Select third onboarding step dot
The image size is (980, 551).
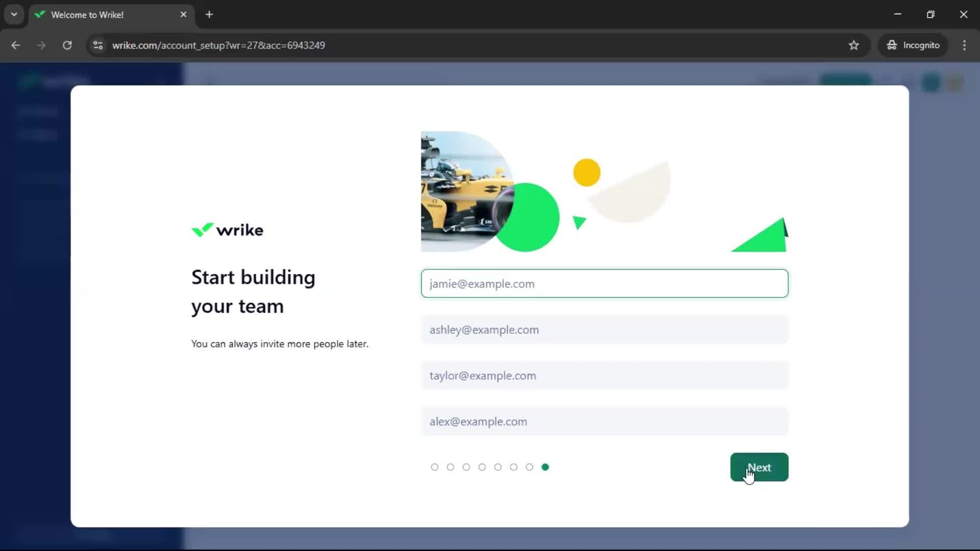(x=466, y=467)
